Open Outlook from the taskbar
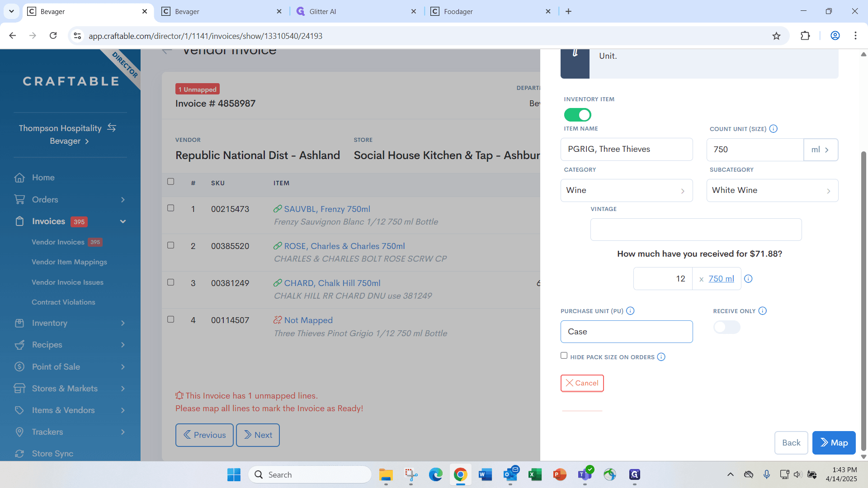This screenshot has height=488, width=868. click(x=510, y=475)
